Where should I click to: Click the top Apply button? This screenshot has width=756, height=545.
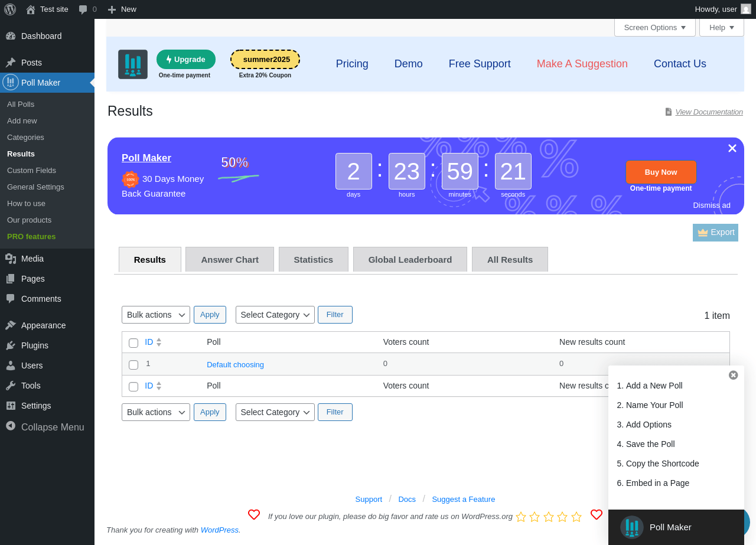click(x=210, y=315)
